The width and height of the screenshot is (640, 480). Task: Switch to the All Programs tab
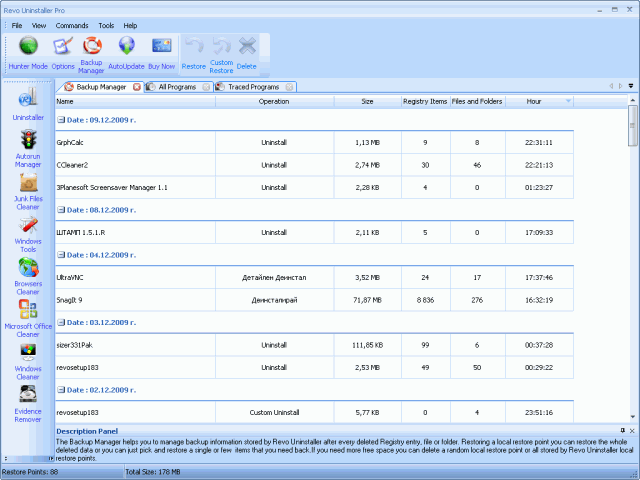tap(177, 87)
